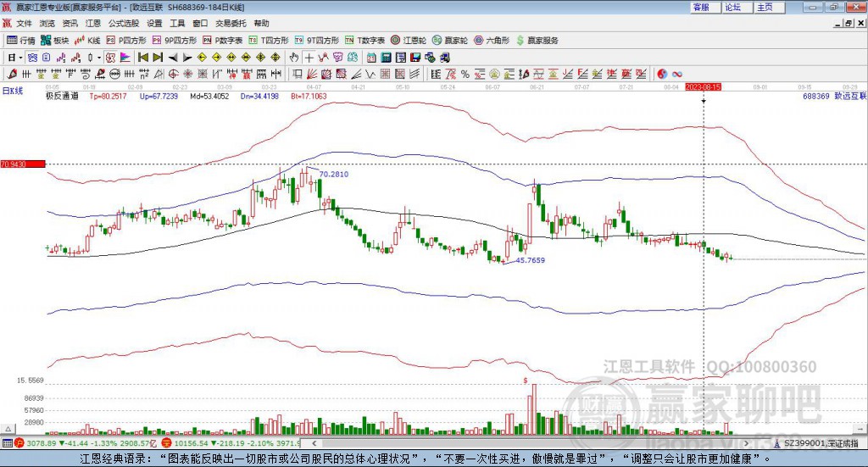
Task: Open the 江恩 menu
Action: pos(93,23)
